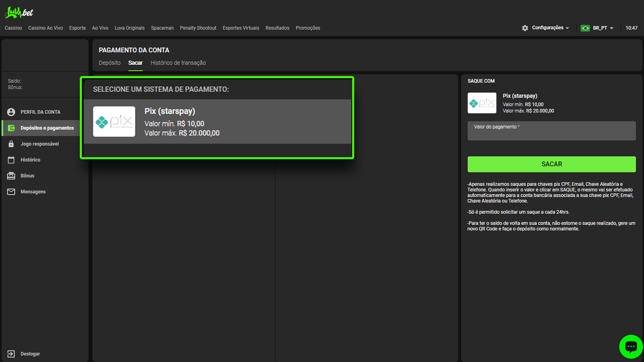The width and height of the screenshot is (644, 362).
Task: Select the Sacar tab
Action: pos(135,63)
